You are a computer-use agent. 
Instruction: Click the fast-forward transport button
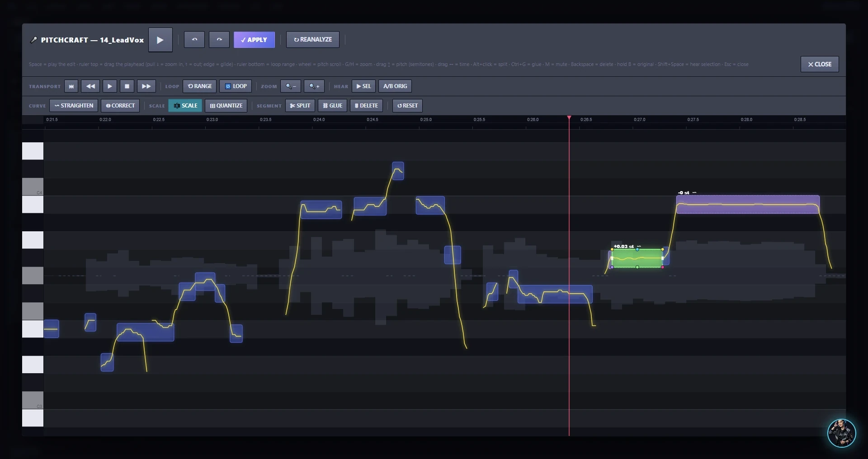click(146, 86)
